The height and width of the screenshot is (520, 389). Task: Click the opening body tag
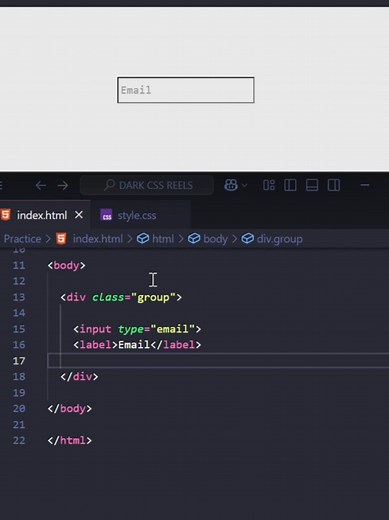coord(66,265)
